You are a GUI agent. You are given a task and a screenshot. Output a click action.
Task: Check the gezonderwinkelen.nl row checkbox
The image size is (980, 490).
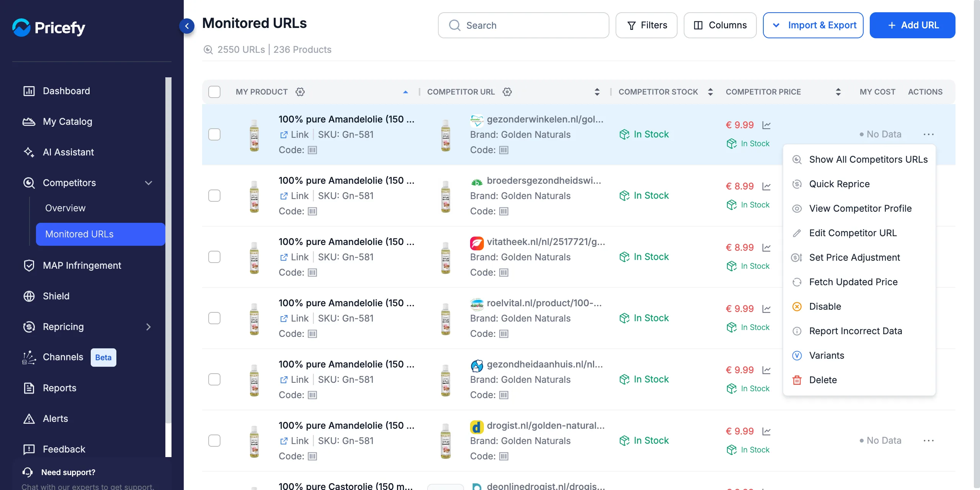(214, 134)
